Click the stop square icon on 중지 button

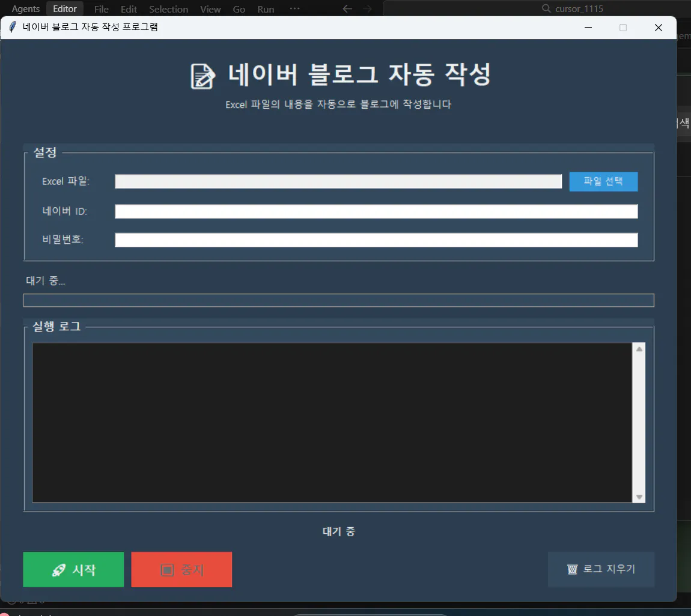coord(167,570)
